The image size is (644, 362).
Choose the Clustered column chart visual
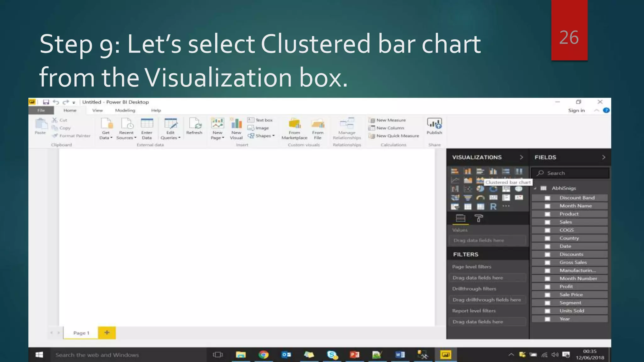(x=493, y=171)
